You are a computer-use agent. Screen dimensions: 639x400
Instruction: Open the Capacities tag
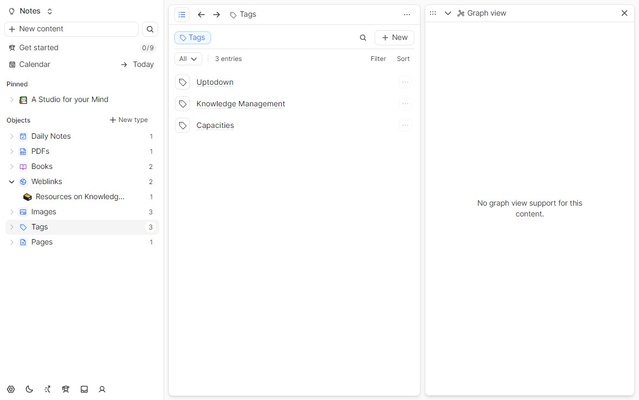pos(215,125)
